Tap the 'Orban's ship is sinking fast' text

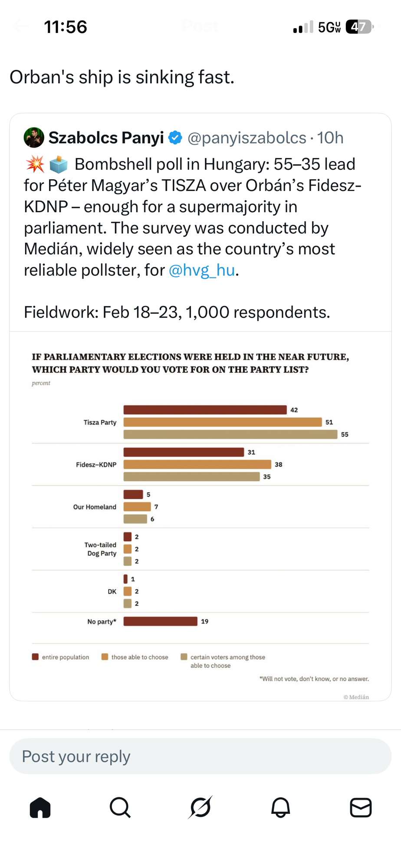(x=122, y=77)
